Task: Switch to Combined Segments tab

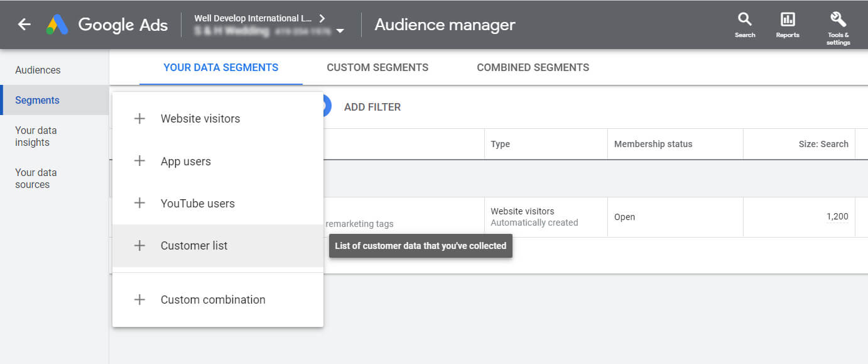Action: click(533, 67)
